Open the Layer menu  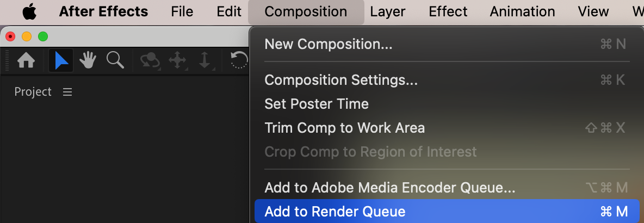(x=388, y=11)
